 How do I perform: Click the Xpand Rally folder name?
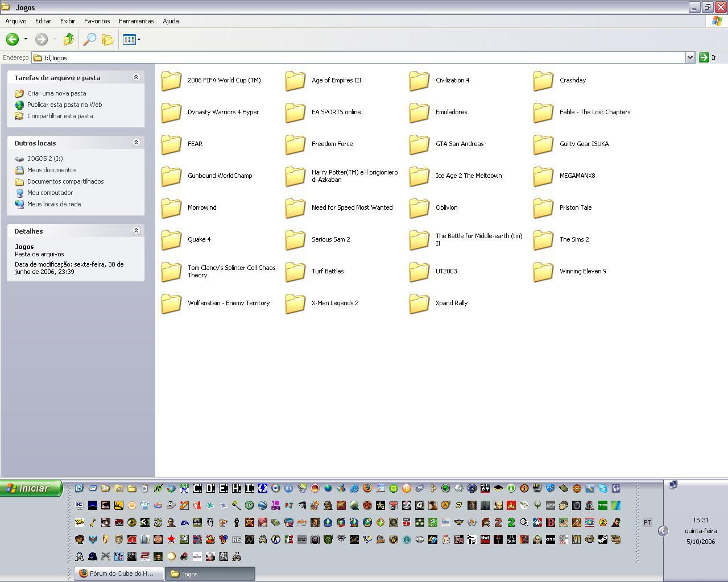tap(452, 303)
